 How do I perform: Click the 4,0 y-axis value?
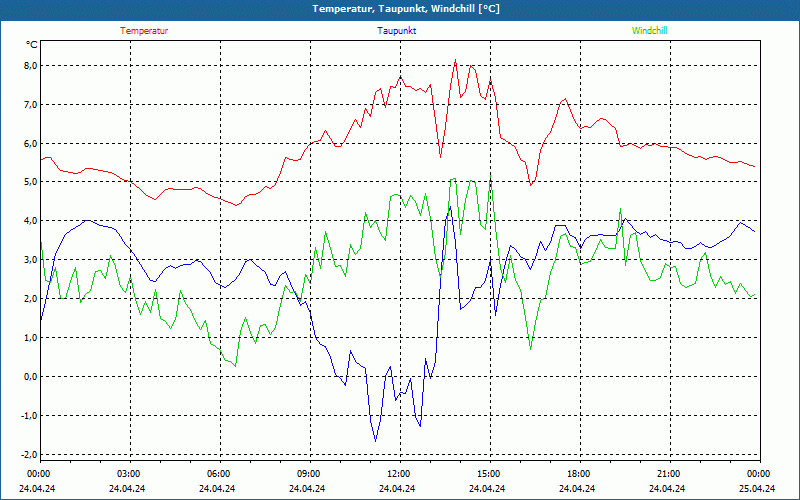tap(31, 221)
